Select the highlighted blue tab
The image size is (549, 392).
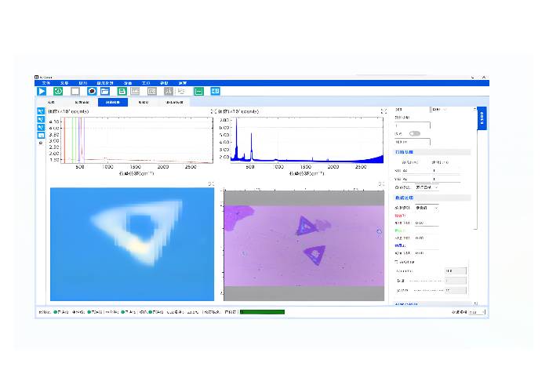point(113,102)
